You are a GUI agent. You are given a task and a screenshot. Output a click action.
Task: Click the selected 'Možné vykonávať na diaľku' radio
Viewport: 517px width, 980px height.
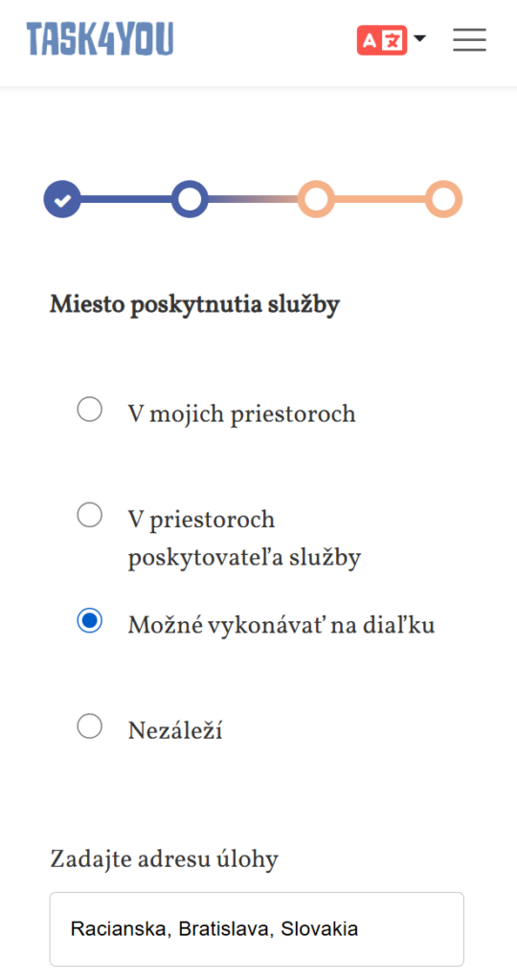tap(89, 620)
